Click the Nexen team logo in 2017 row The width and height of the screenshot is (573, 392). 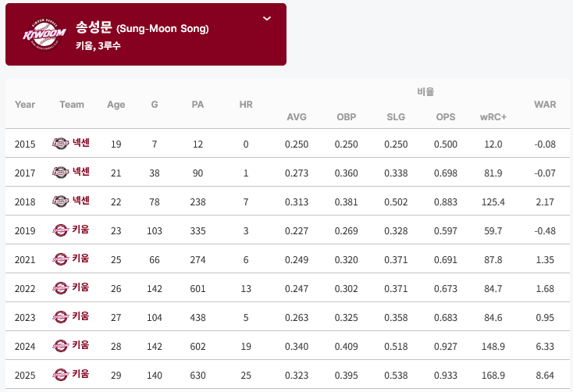pos(60,173)
